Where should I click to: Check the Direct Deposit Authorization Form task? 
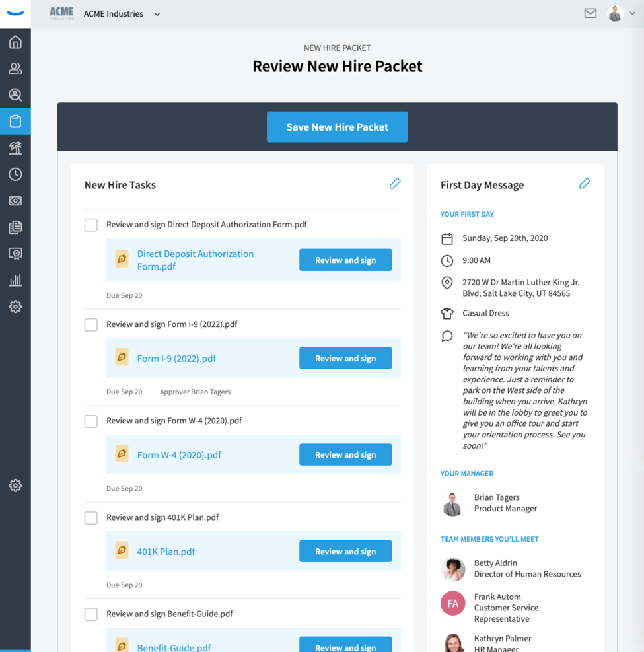pyautogui.click(x=91, y=225)
